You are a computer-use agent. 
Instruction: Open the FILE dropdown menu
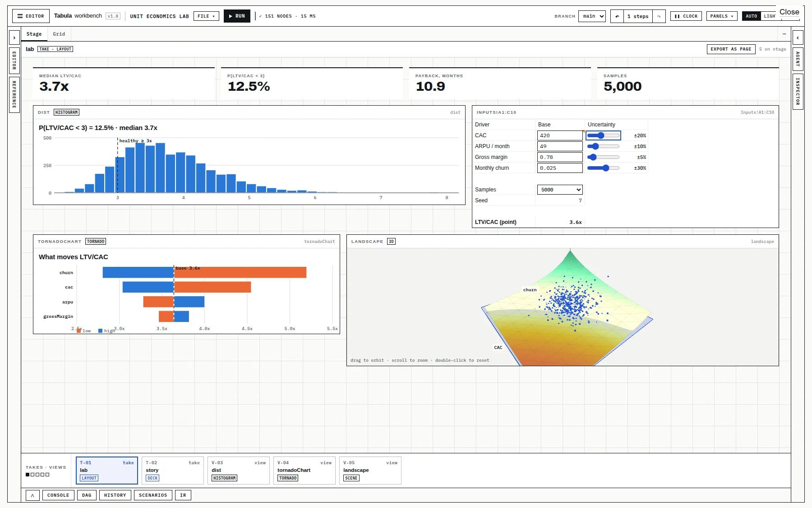point(206,16)
